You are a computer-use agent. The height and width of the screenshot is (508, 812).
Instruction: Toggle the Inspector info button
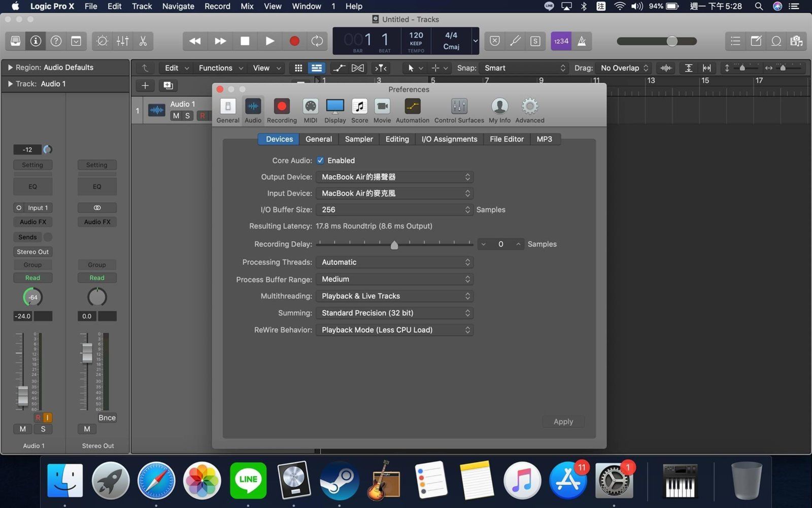tap(36, 41)
